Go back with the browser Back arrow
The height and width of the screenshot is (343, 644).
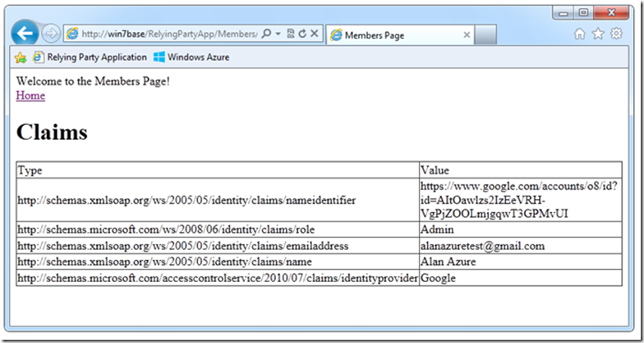pos(25,33)
